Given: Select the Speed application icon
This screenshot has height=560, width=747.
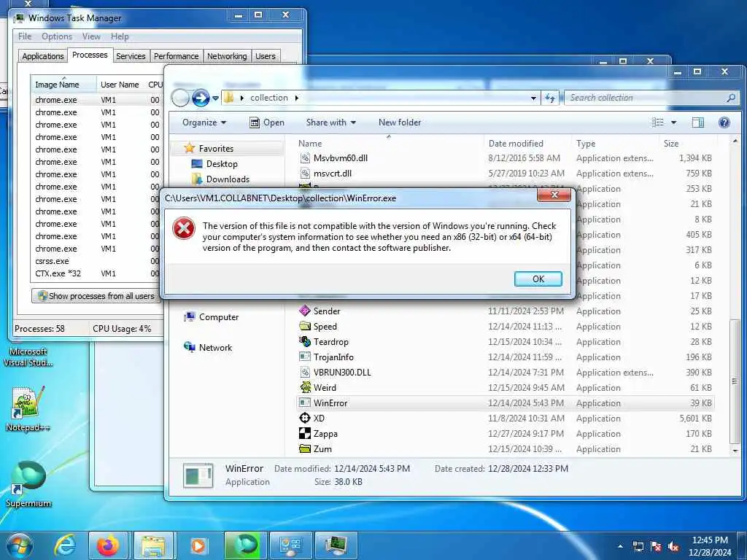Looking at the screenshot, I should coord(305,326).
